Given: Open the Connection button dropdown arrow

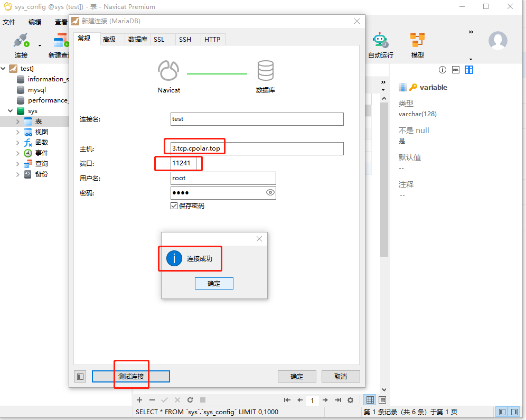Looking at the screenshot, I should pos(40,45).
